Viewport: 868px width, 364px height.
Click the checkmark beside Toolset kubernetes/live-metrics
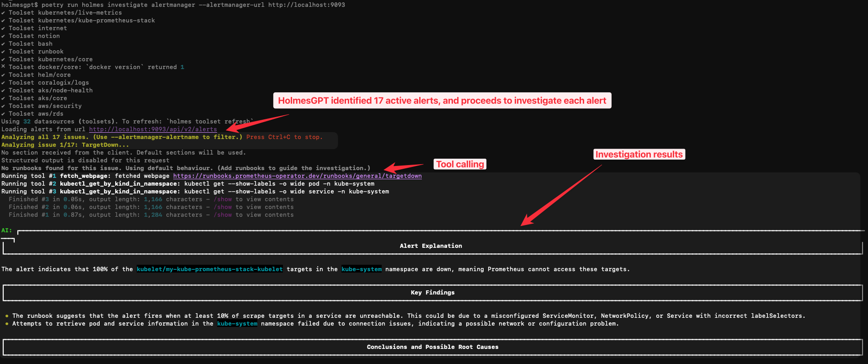point(3,13)
